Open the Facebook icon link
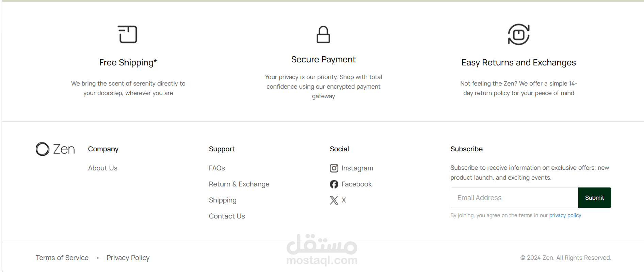The image size is (644, 272). [334, 184]
